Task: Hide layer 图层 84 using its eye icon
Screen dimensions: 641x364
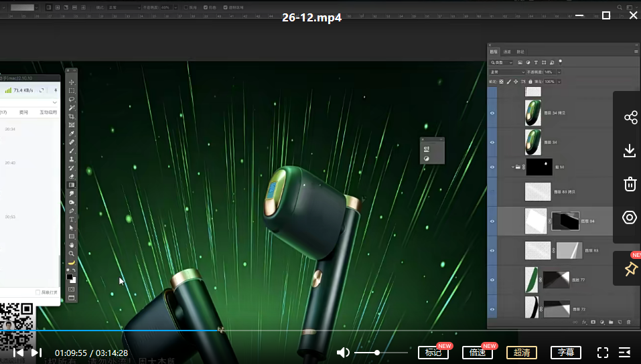Action: coord(492,221)
